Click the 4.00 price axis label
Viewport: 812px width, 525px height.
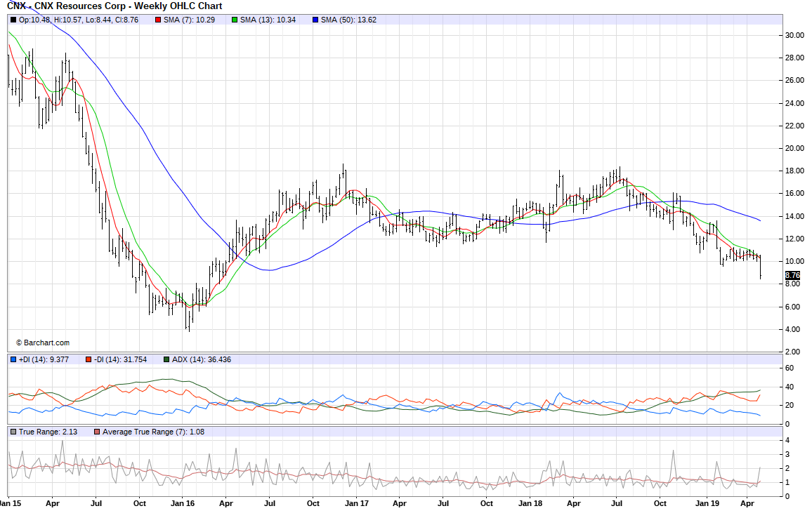(x=792, y=329)
